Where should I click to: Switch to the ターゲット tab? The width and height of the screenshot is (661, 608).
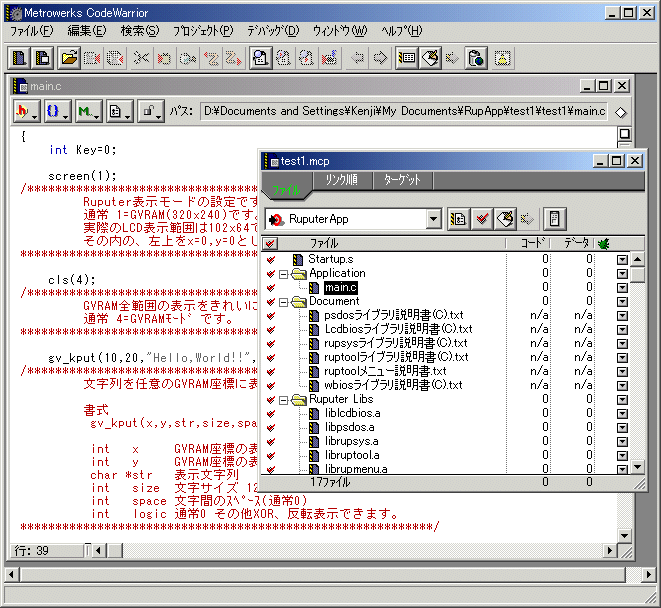[x=403, y=180]
